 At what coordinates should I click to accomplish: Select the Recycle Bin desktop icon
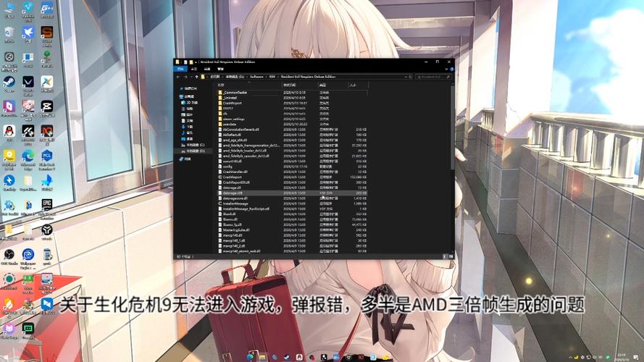(x=9, y=34)
